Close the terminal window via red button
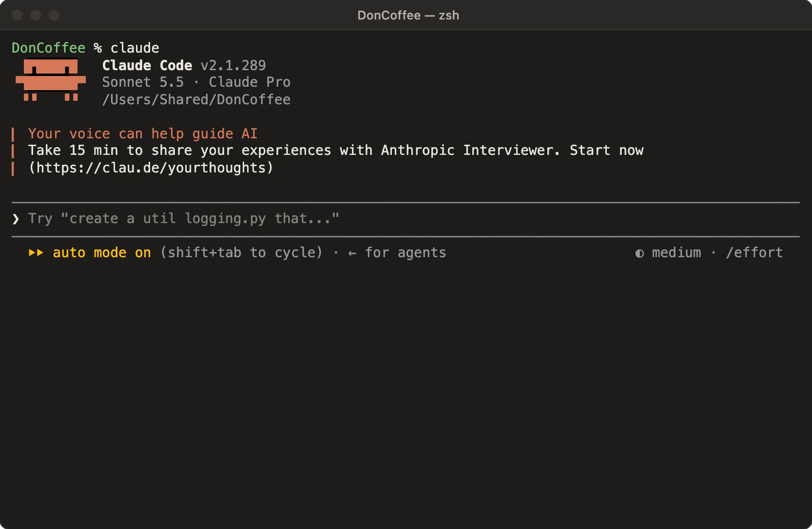 17,15
